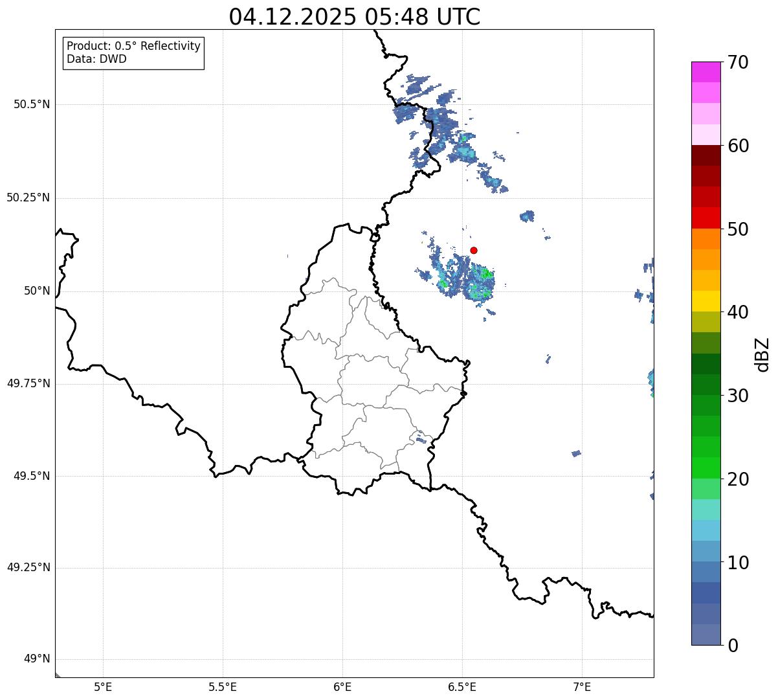Viewport: 778px width, 700px height.
Task: Pick the slate blue swatch at 0 dBZ
Action: tap(706, 635)
